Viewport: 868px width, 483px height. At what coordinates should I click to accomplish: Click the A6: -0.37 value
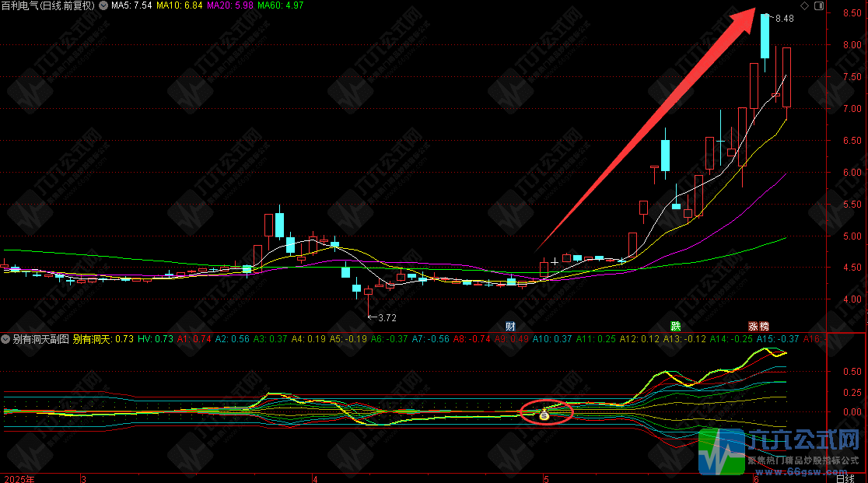(x=389, y=339)
